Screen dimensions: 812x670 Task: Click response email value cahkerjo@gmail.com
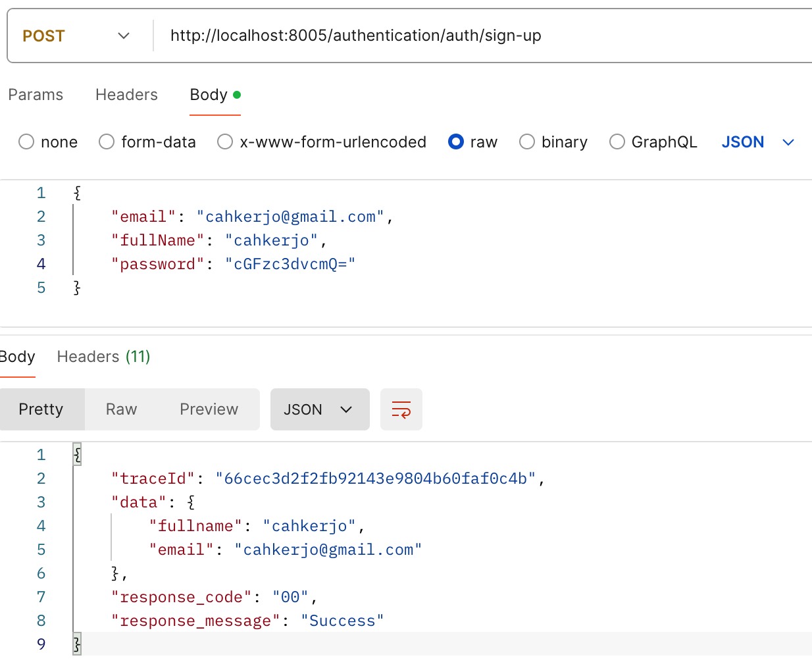[328, 550]
